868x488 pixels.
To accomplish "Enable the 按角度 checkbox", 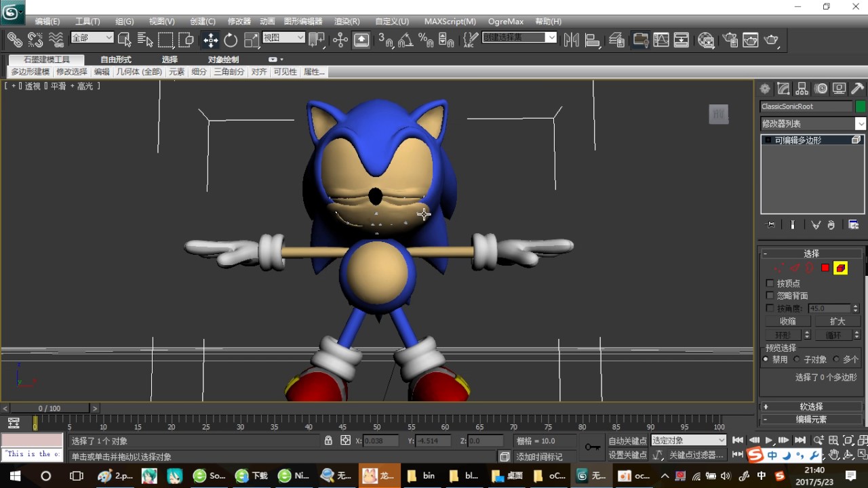I will pos(770,308).
